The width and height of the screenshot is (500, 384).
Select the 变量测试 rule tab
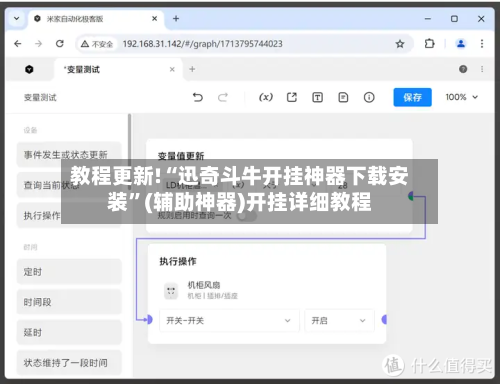coord(118,69)
